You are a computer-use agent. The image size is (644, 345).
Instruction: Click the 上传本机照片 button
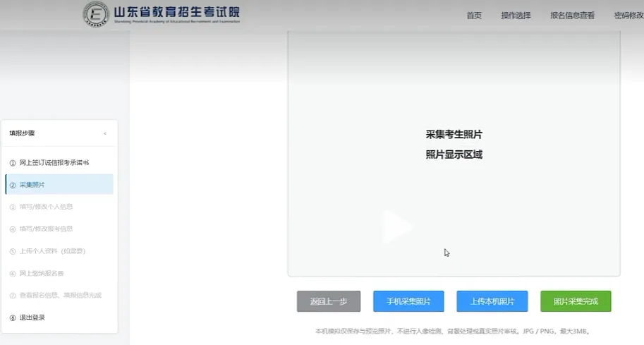(492, 301)
